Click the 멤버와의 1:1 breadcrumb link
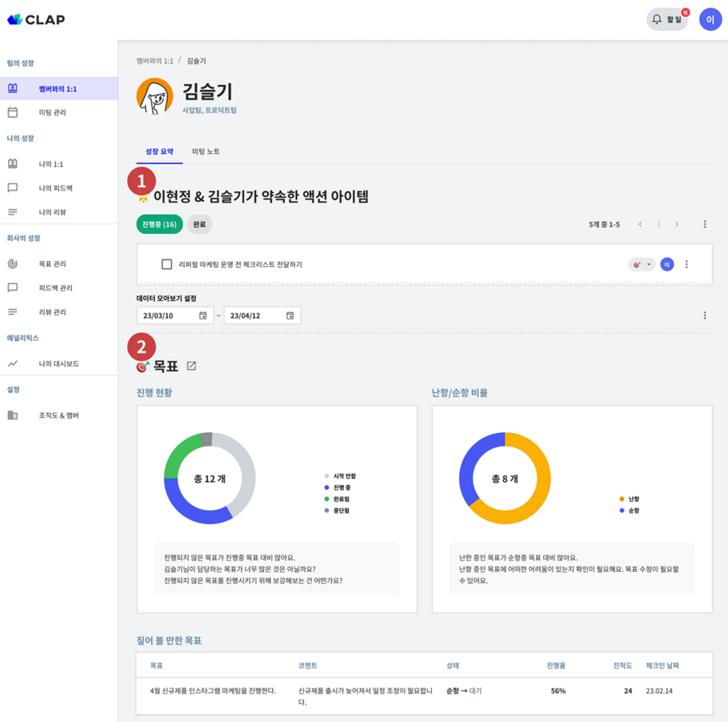Screen dimensions: 728x722 coord(155,61)
